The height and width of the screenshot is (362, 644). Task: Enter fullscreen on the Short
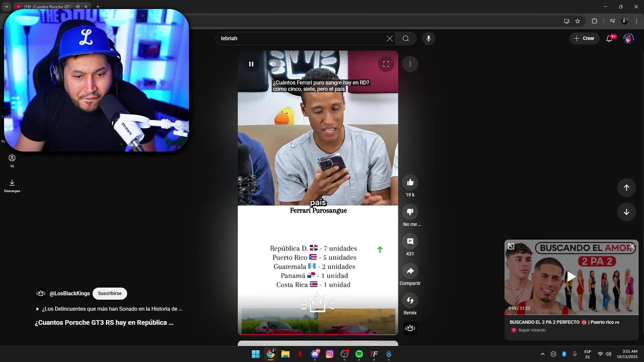(x=386, y=64)
